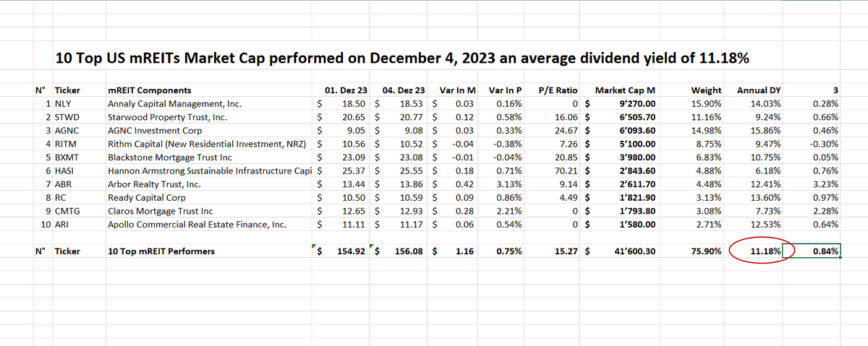Click the 15.90% weight cell

point(708,104)
